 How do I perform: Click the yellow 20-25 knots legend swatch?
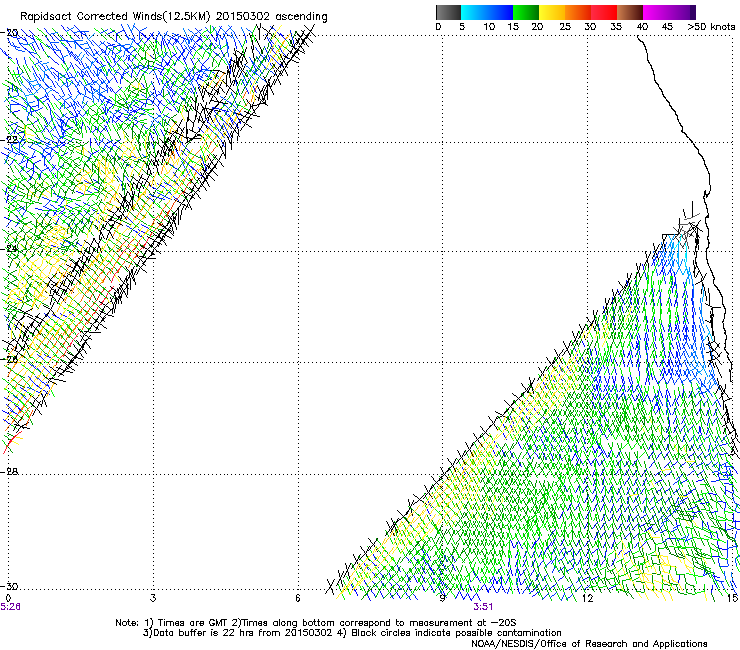tap(552, 12)
